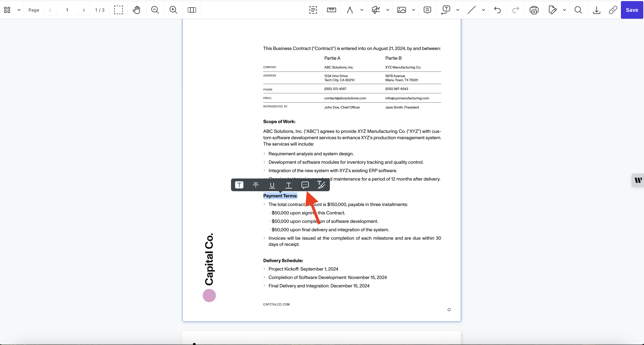This screenshot has height=345, width=644.
Task: Select the signature tool
Action: pyautogui.click(x=376, y=10)
